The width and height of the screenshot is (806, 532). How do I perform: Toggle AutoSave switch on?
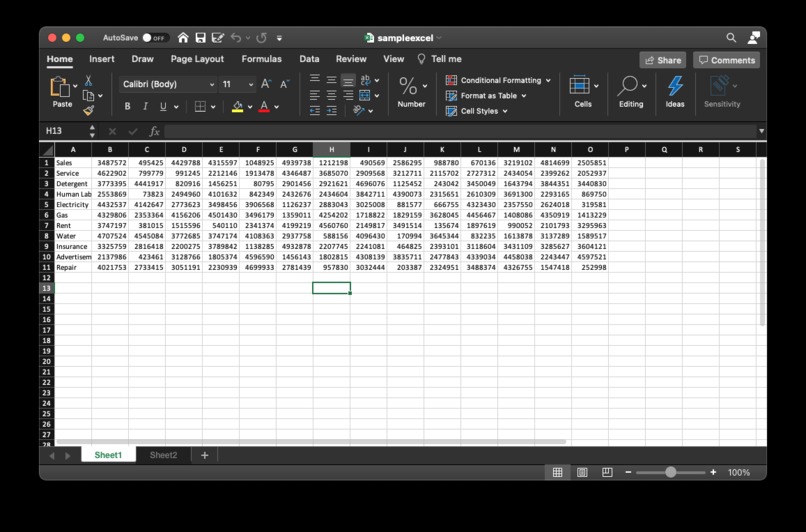[x=155, y=38]
